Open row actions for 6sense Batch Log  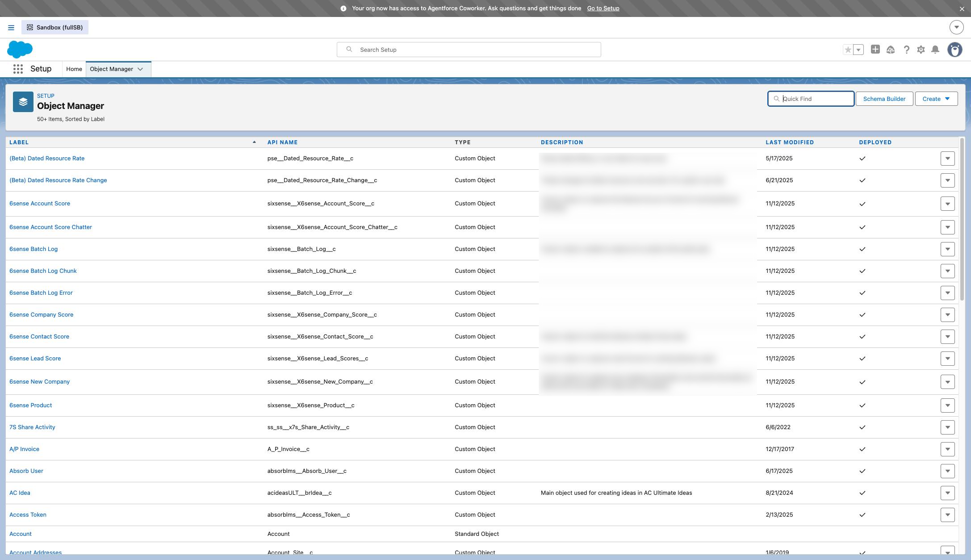coord(947,249)
